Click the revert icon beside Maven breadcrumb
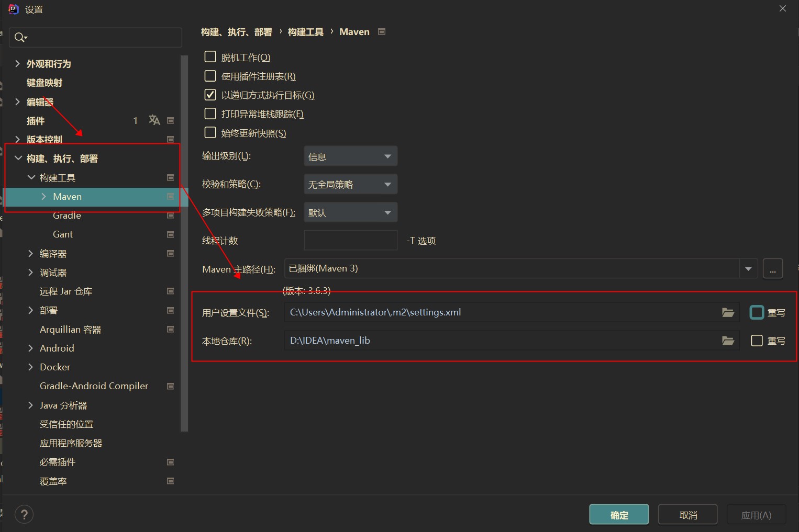 click(381, 32)
